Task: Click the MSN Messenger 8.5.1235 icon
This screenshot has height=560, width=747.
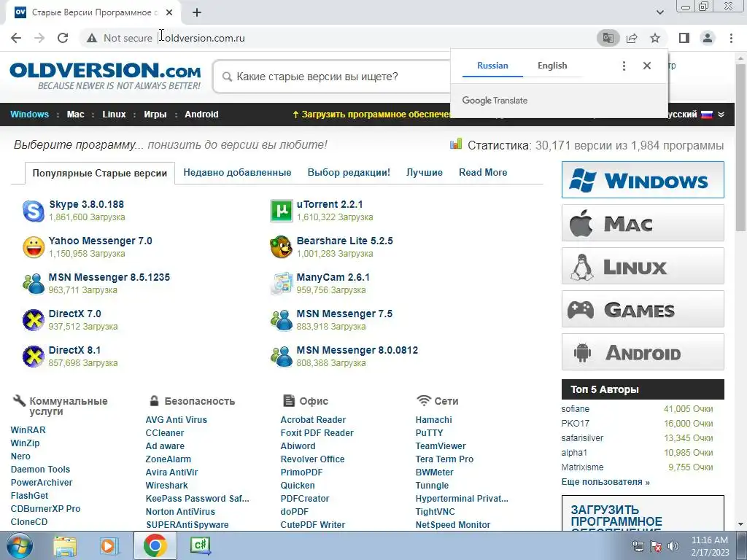Action: (x=34, y=284)
